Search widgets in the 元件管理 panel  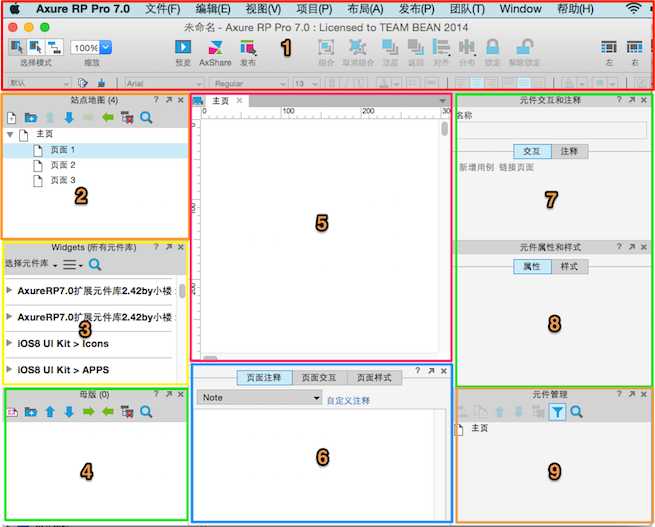(x=576, y=412)
